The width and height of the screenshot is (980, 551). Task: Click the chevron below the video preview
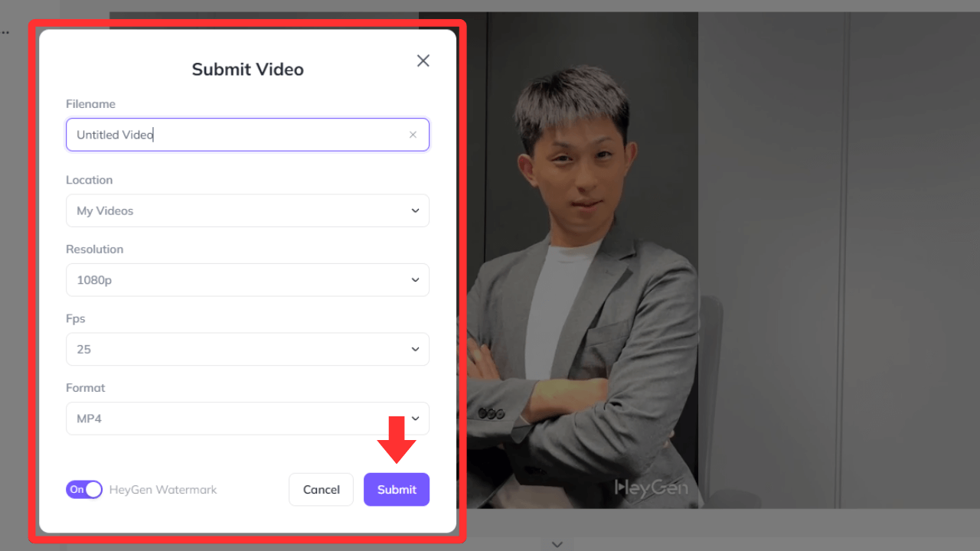click(557, 544)
